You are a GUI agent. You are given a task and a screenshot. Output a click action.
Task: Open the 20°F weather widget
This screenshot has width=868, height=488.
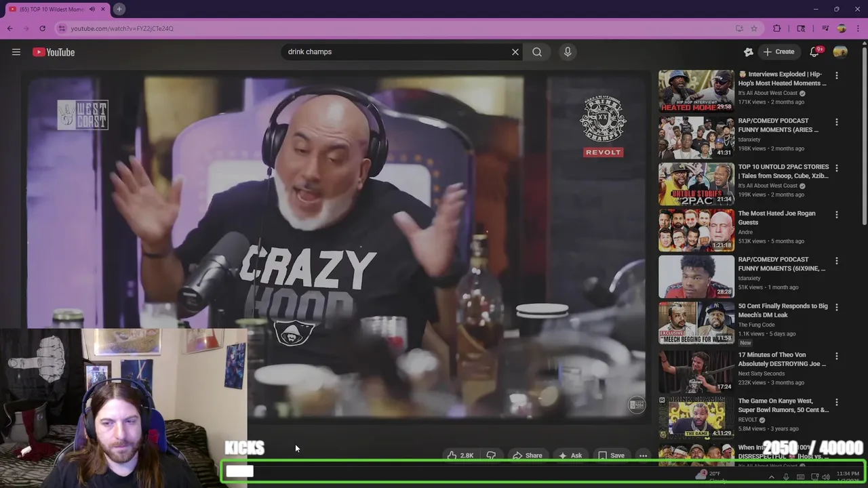pos(709,477)
